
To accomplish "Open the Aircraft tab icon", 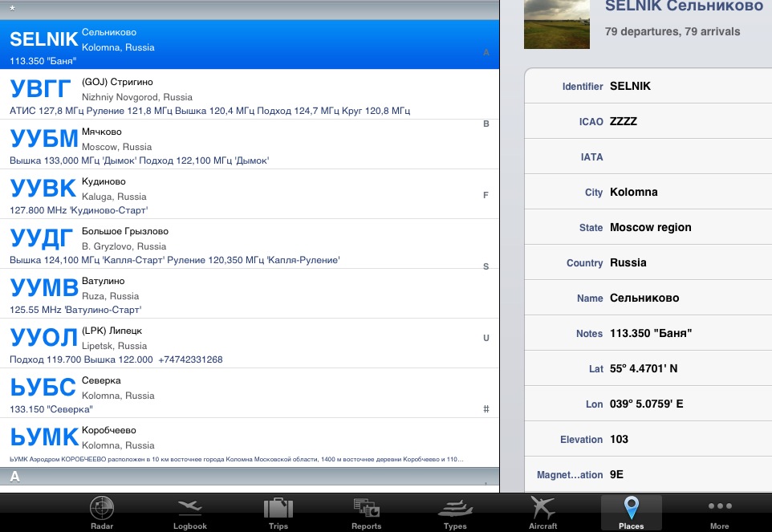I will 543,509.
